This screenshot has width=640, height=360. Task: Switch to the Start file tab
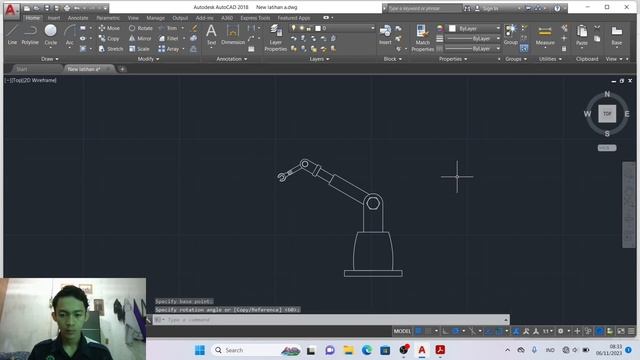[22, 69]
